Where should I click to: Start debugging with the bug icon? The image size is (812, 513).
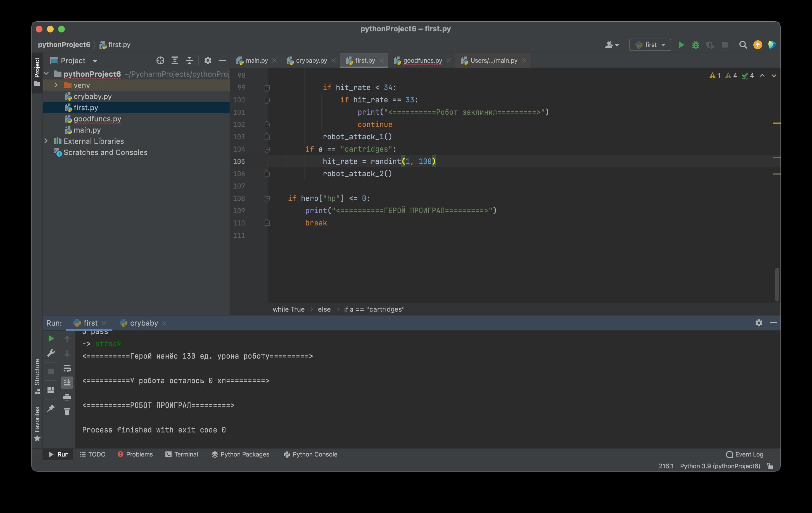click(696, 45)
